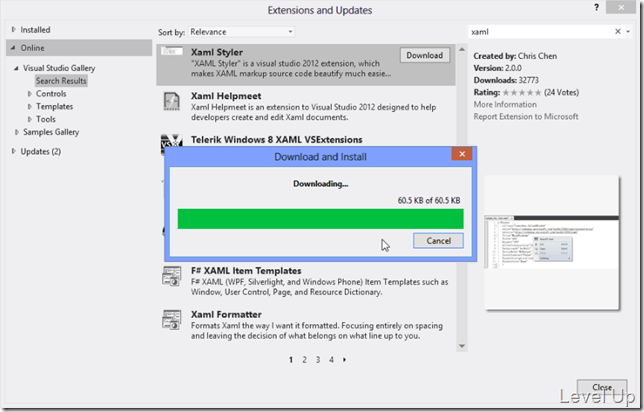The height and width of the screenshot is (412, 644).
Task: Click the green download progress bar
Action: click(x=320, y=219)
